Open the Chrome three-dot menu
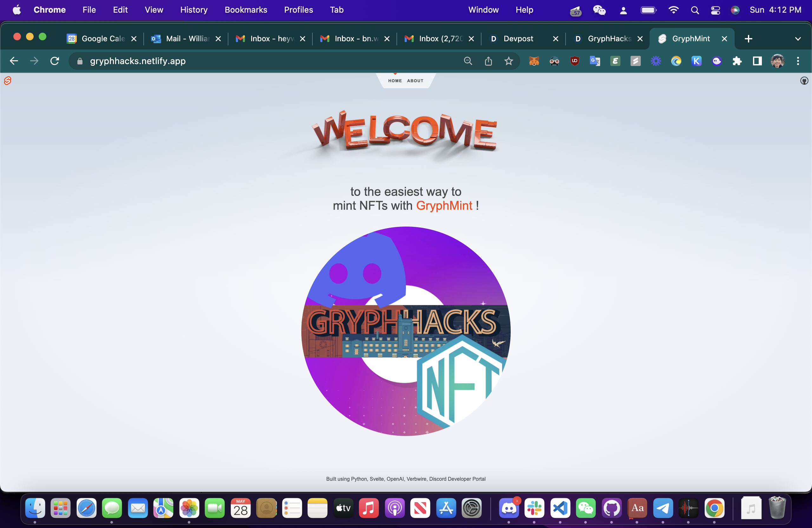 [x=798, y=61]
